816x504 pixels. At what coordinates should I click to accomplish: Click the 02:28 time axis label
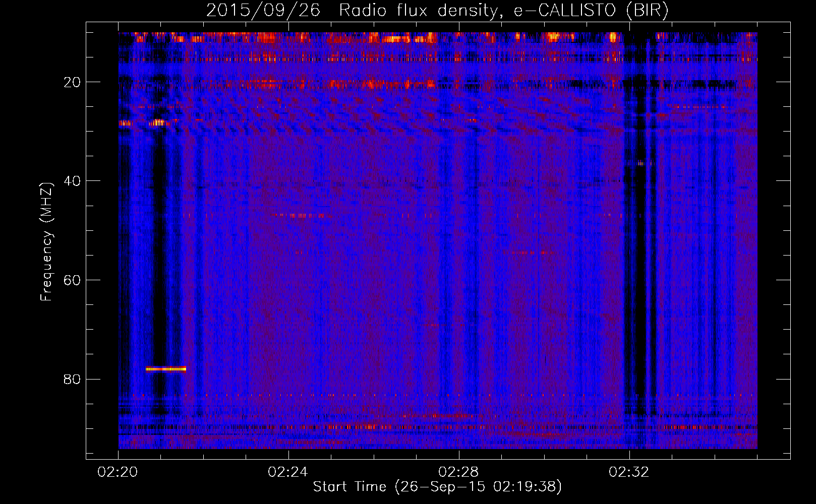pyautogui.click(x=458, y=472)
